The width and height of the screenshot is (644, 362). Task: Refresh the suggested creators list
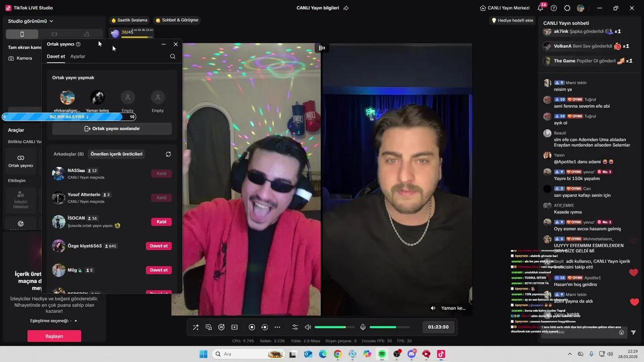pos(168,154)
